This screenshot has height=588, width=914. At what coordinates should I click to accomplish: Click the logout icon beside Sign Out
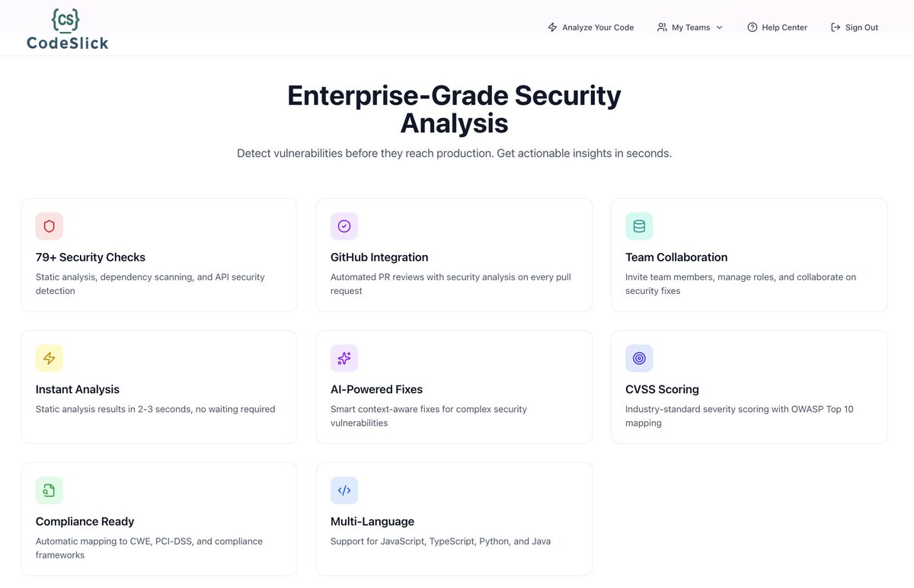coord(833,27)
